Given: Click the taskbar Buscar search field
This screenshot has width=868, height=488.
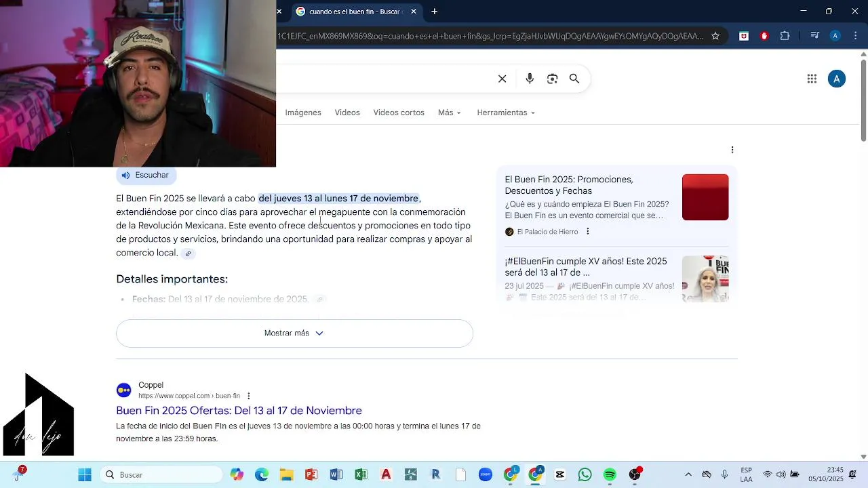Looking at the screenshot, I should click(x=161, y=474).
